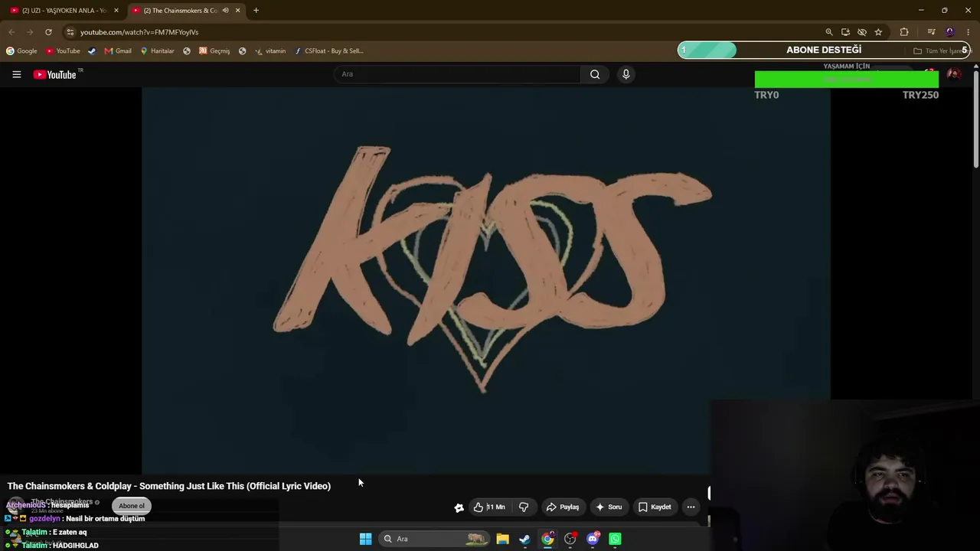Screen dimensions: 980x551
Task: Open the CSFloat - Buy & Sell bookmark
Action: 328,51
